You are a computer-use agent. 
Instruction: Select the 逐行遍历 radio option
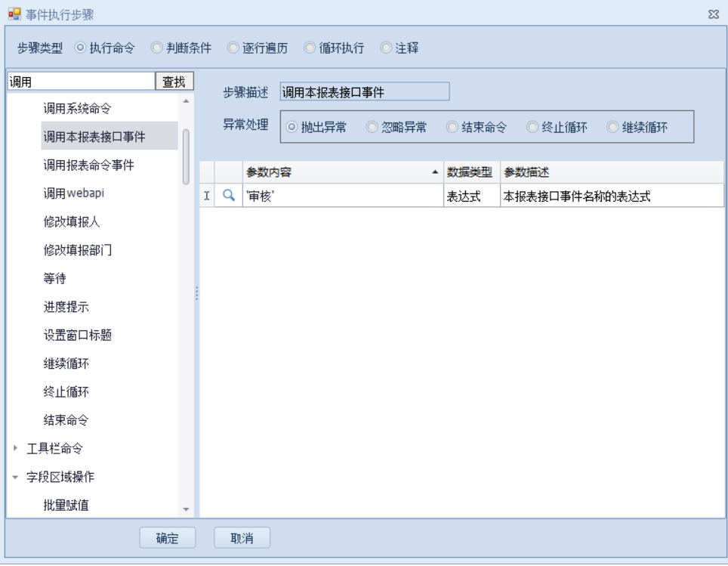[x=233, y=48]
